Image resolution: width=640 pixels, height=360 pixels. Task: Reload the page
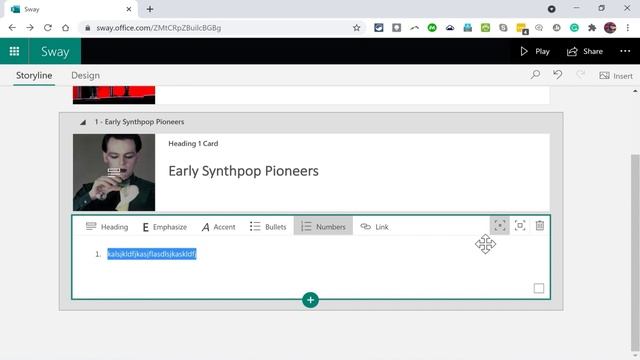click(48, 28)
